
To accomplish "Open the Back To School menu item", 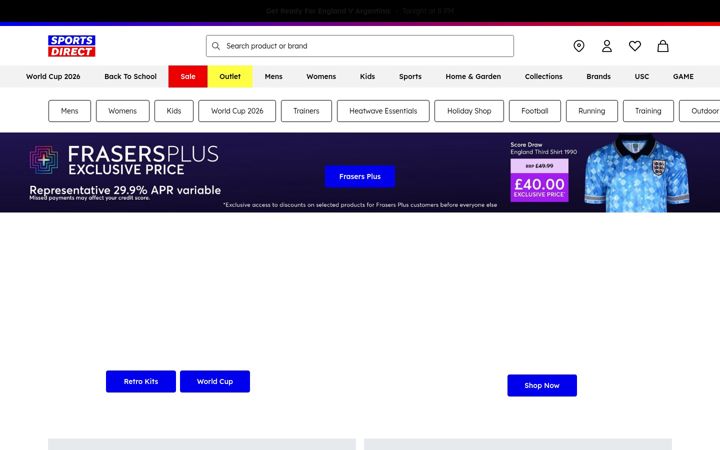I will (130, 76).
